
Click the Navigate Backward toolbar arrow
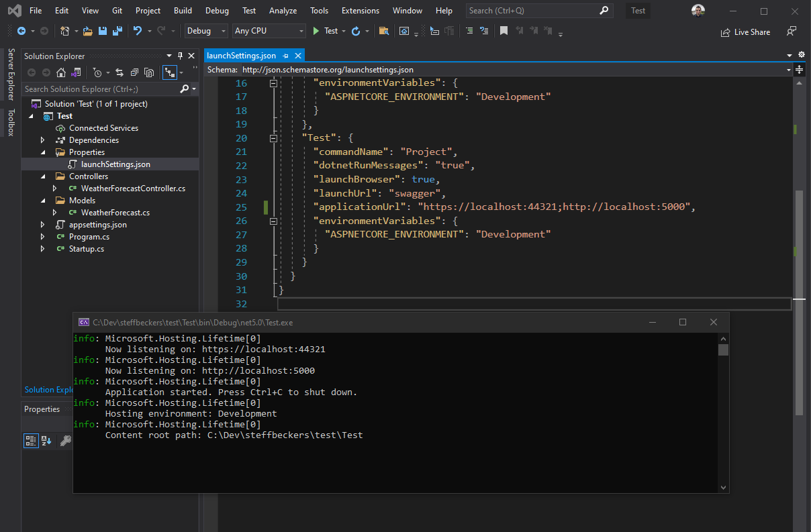pyautogui.click(x=21, y=31)
